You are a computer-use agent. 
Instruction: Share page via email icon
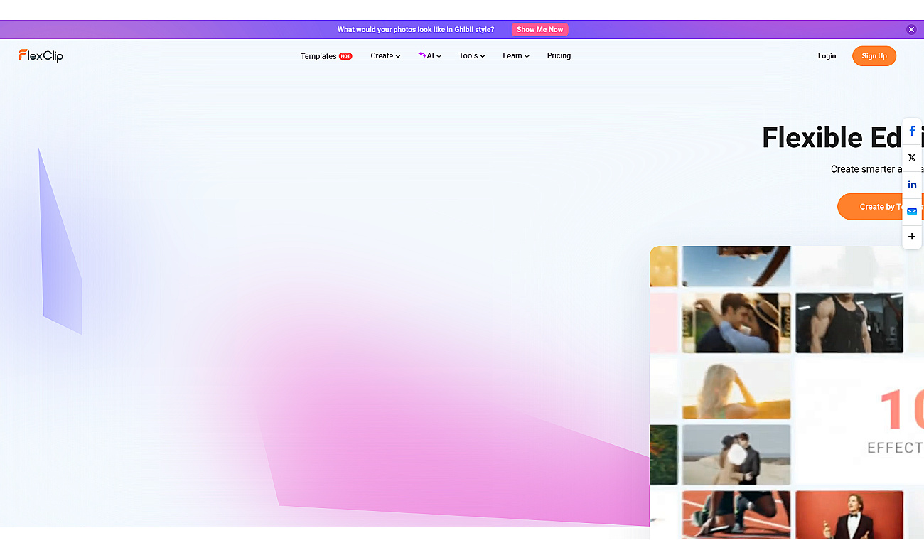(912, 211)
